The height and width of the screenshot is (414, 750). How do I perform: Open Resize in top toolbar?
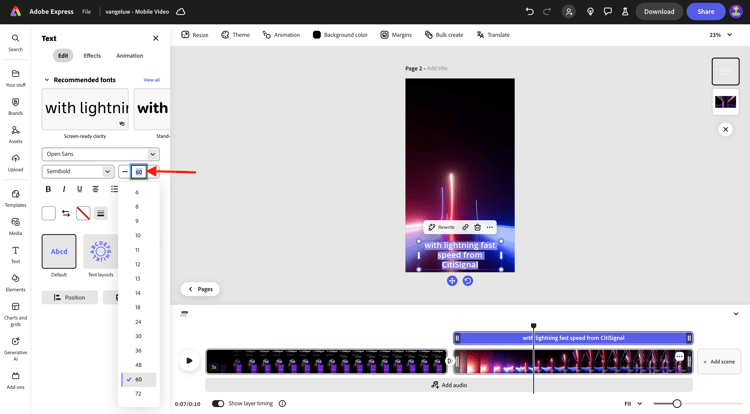pos(195,35)
